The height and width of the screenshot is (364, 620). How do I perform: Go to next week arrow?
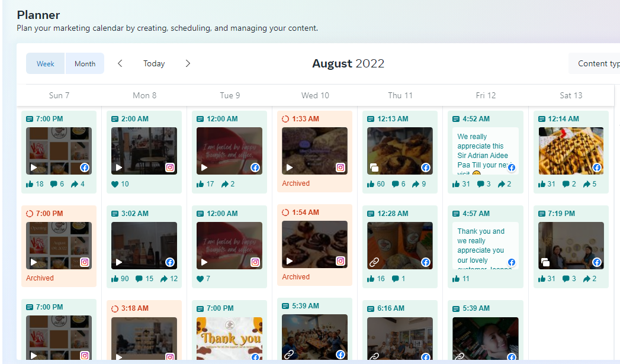[x=188, y=63]
